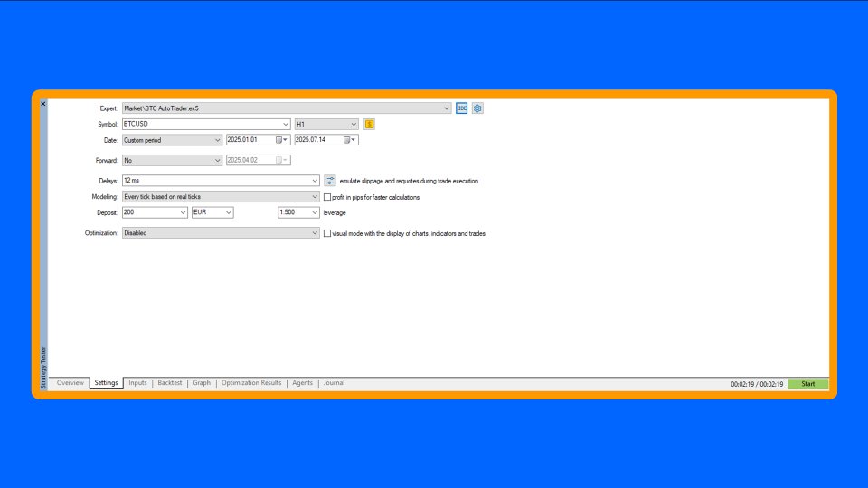The width and height of the screenshot is (868, 488).
Task: Open symbol specification dollar icon
Action: point(369,125)
